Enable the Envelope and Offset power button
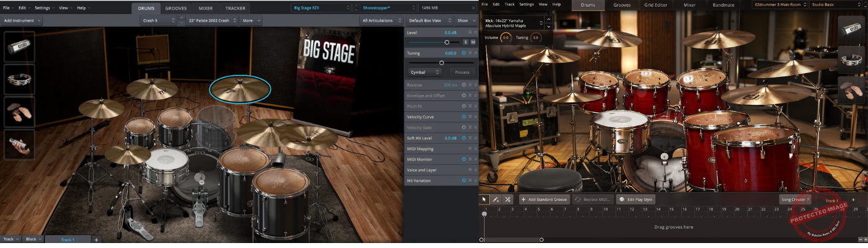The height and width of the screenshot is (248, 868). click(x=463, y=95)
